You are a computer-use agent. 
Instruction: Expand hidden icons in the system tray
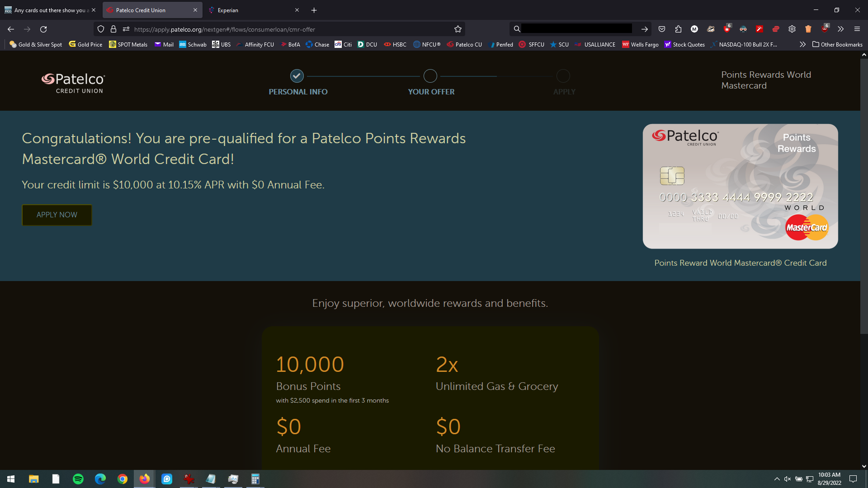[777, 479]
